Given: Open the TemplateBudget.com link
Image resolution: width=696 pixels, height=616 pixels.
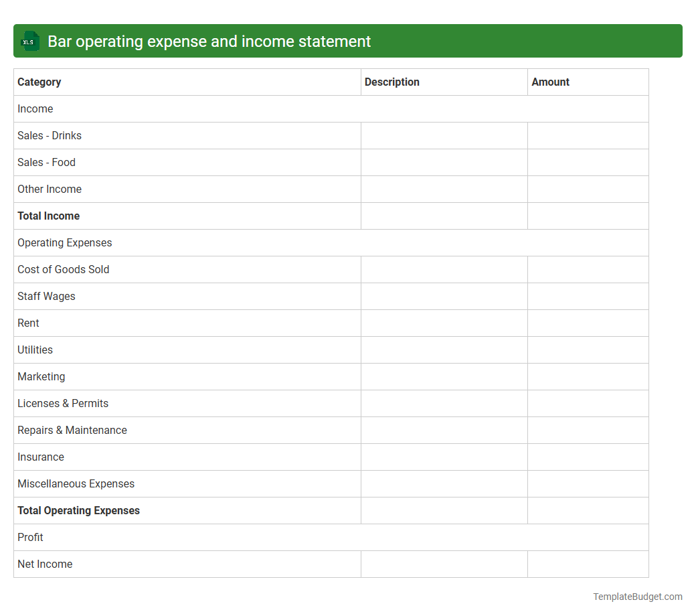Looking at the screenshot, I should (637, 596).
